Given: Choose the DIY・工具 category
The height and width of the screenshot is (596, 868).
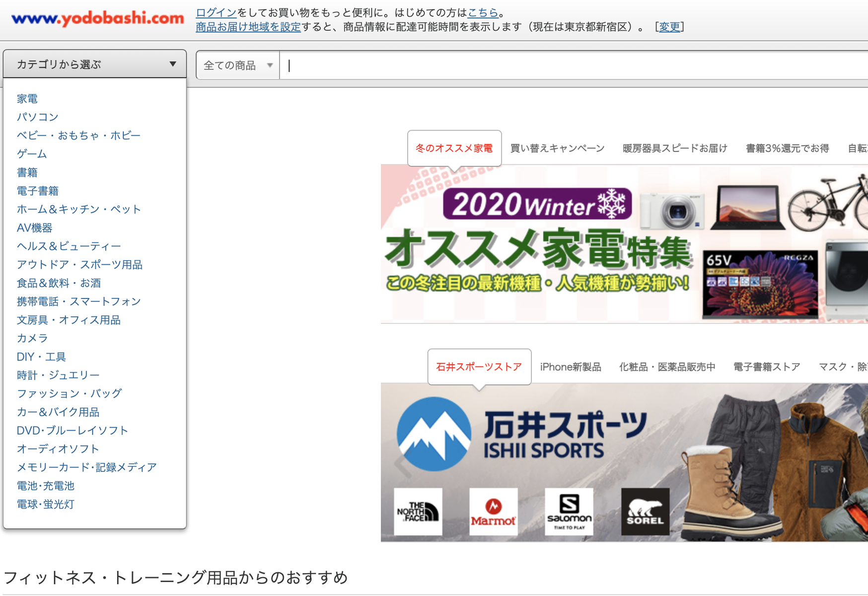Looking at the screenshot, I should [x=41, y=357].
